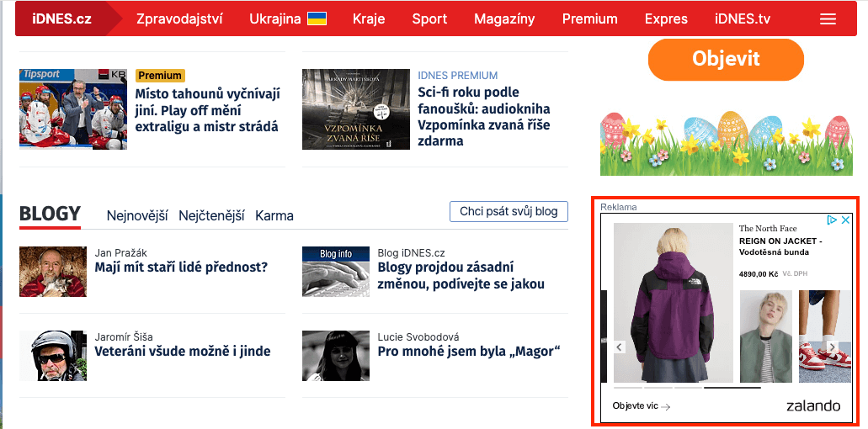Click the arrow next to Objevte víc

coord(666,407)
